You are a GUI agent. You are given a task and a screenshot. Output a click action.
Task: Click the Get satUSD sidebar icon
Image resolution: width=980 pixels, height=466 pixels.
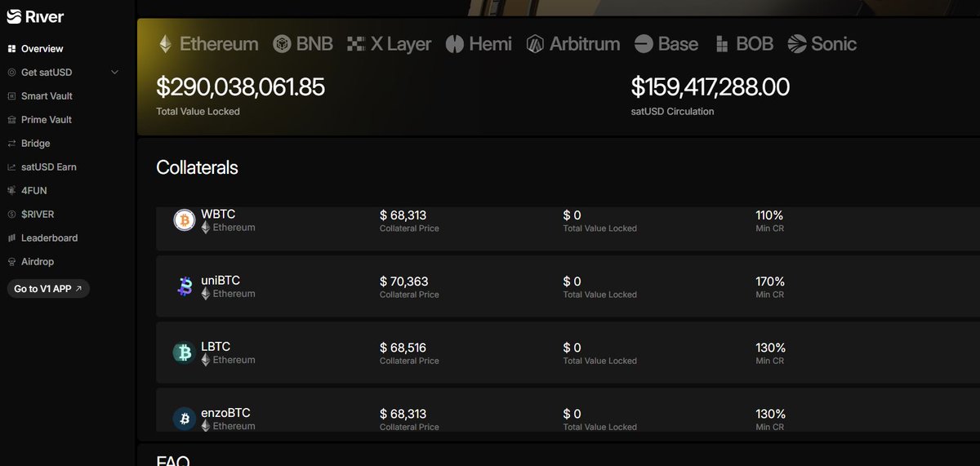point(11,73)
